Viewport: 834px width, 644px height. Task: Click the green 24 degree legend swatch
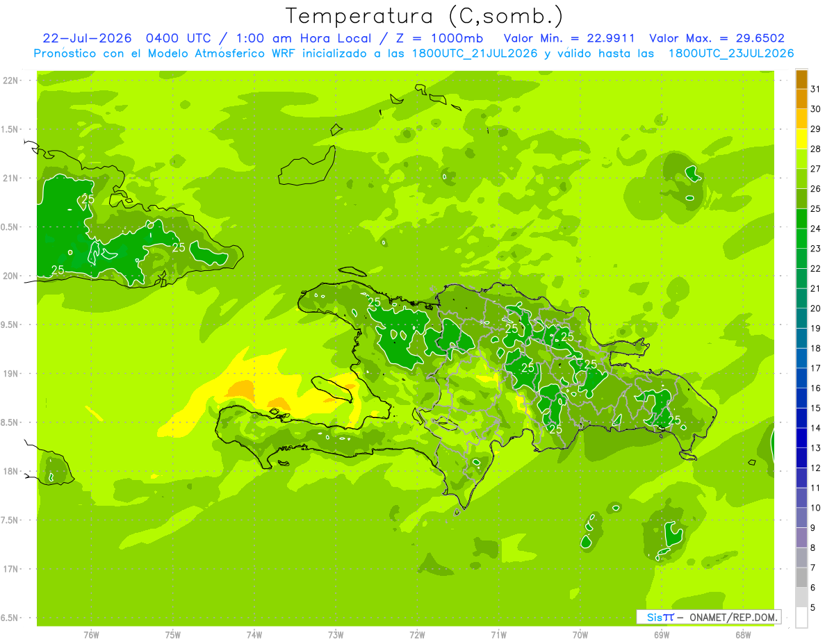[x=801, y=218]
